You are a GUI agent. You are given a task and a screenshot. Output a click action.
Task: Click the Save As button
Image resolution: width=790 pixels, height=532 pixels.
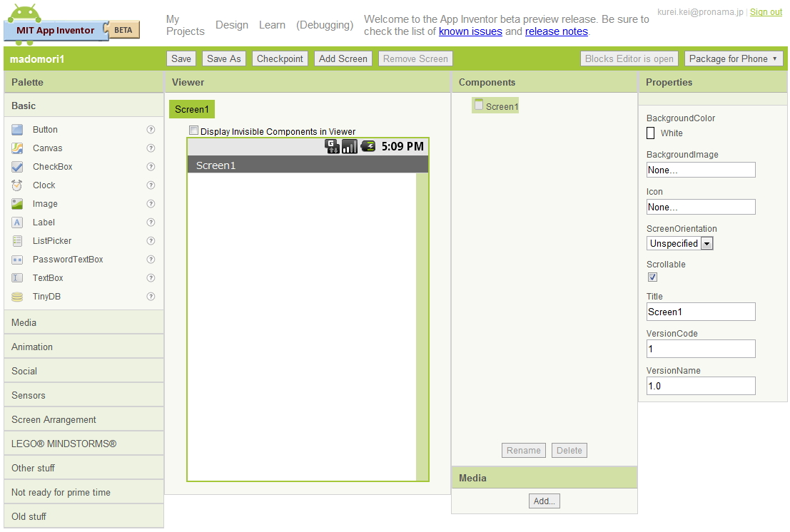tap(223, 59)
